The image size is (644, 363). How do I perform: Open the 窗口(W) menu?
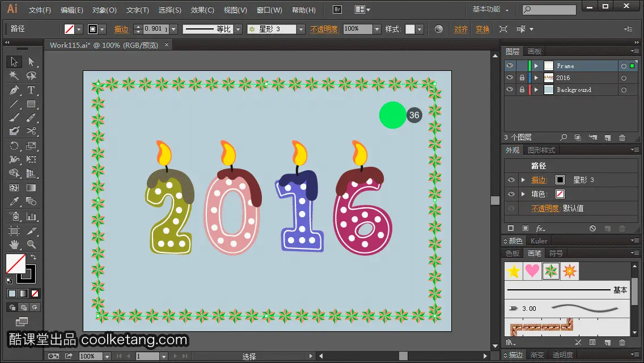[269, 10]
